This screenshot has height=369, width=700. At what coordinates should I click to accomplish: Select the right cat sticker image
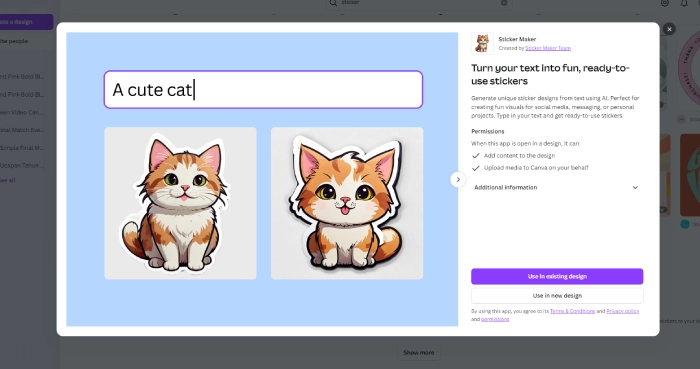[347, 203]
